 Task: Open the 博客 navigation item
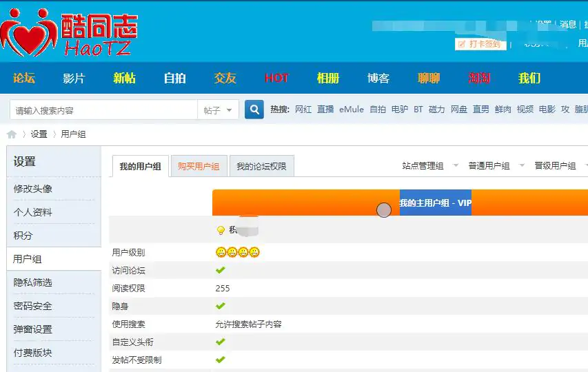click(378, 78)
